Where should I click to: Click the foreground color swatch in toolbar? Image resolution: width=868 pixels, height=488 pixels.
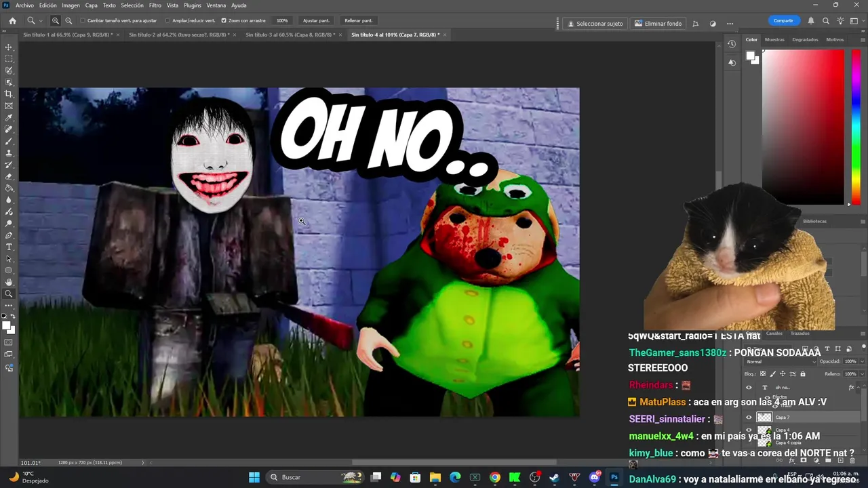coord(6,326)
